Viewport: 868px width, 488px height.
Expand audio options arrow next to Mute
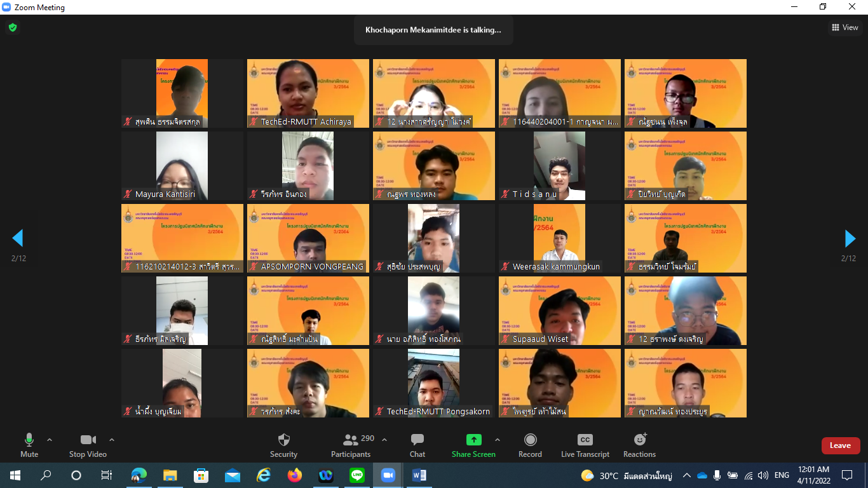click(50, 440)
